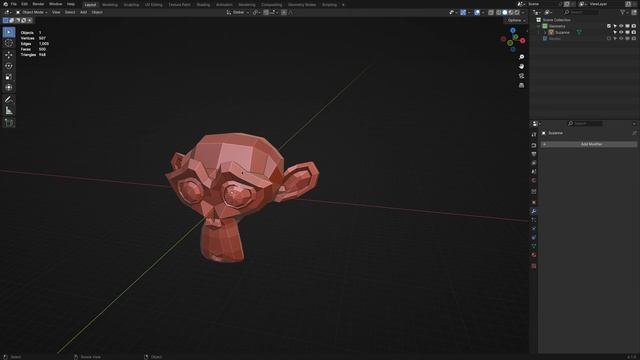Viewport: 640px width, 360px height.
Task: Open the Render menu
Action: (x=38, y=4)
